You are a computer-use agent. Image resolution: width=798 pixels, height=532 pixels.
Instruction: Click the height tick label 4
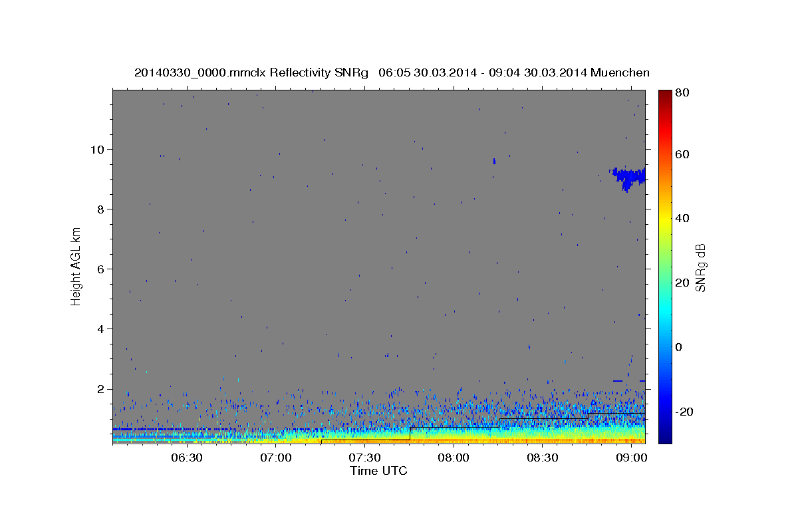pos(102,329)
